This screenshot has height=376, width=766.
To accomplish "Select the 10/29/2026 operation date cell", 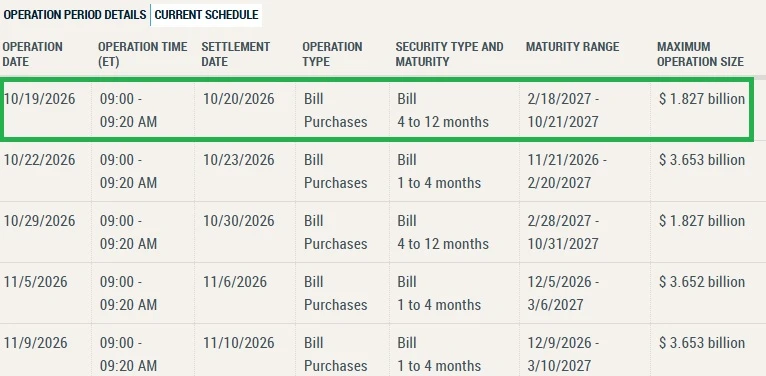I will click(40, 221).
